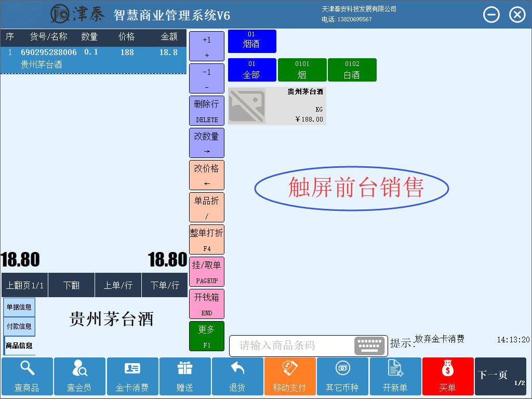
Task: Switch to the 付款信息 tab
Action: click(19, 326)
